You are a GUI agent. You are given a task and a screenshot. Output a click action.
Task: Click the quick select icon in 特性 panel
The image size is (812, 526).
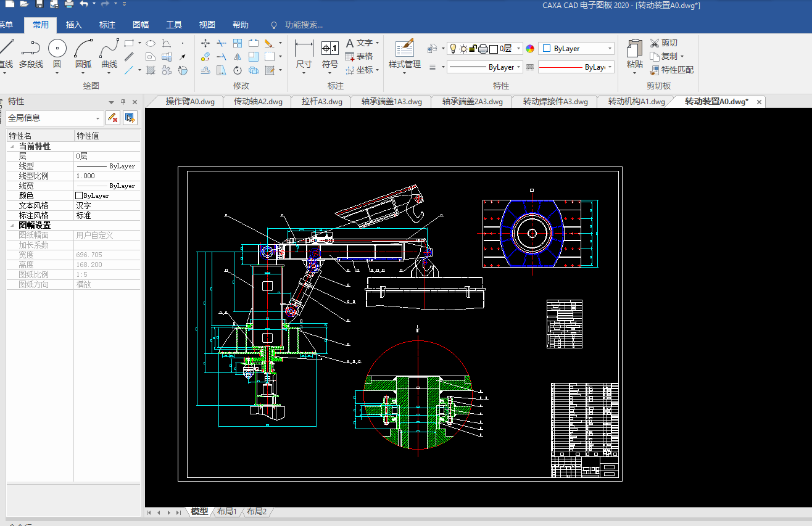point(130,118)
